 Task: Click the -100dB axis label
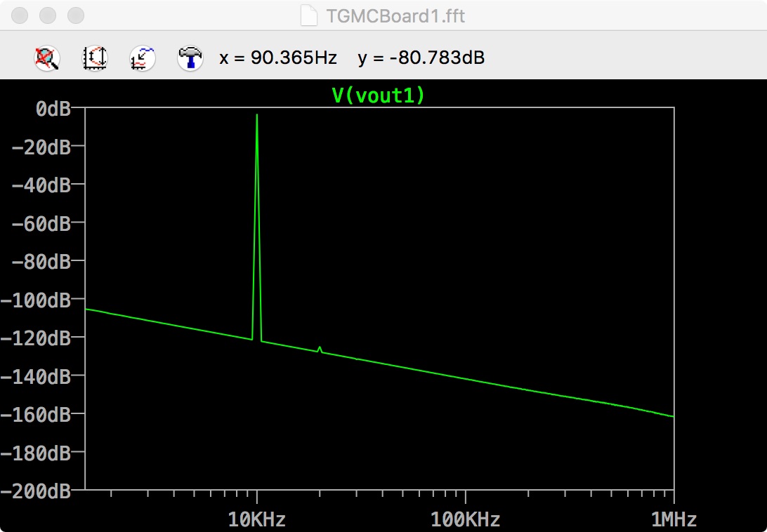pyautogui.click(x=36, y=300)
